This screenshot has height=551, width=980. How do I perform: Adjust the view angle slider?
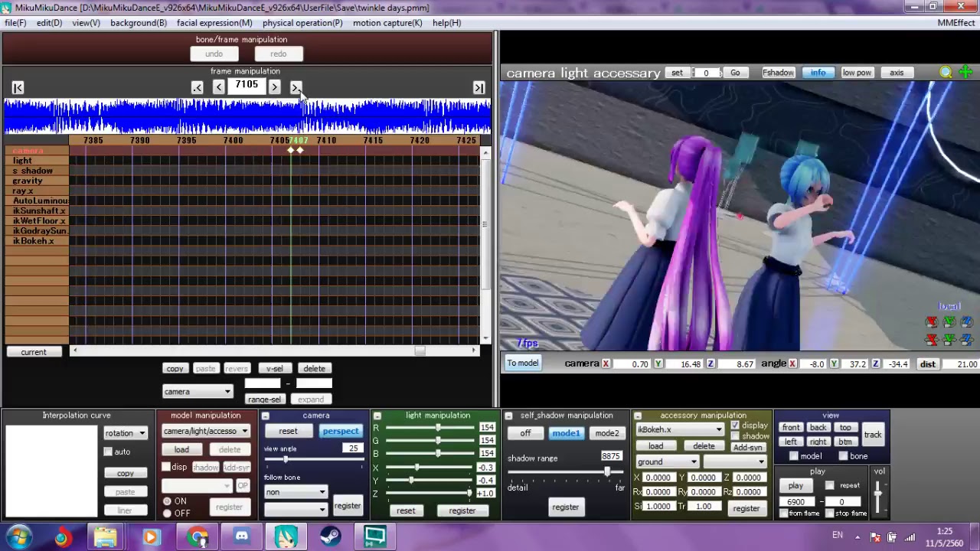(286, 459)
